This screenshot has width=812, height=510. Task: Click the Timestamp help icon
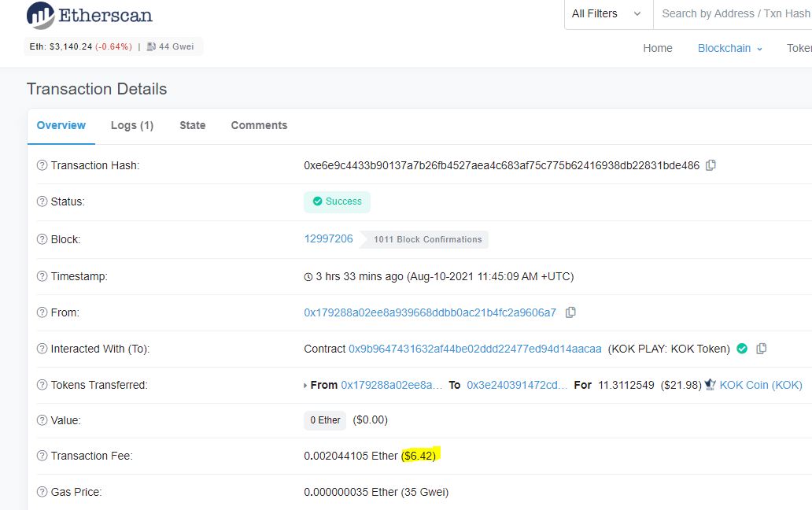click(x=42, y=276)
